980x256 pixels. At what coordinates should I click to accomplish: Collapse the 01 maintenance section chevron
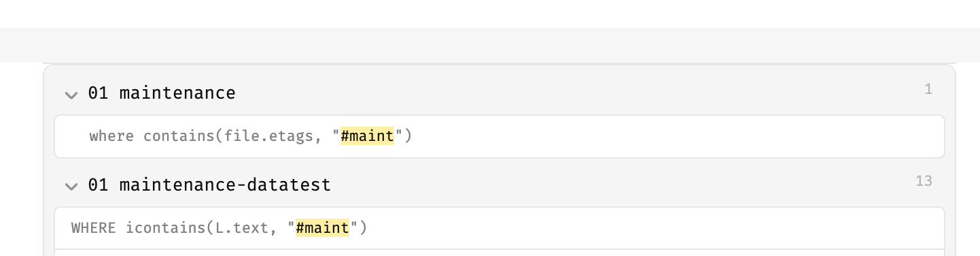tap(71, 95)
